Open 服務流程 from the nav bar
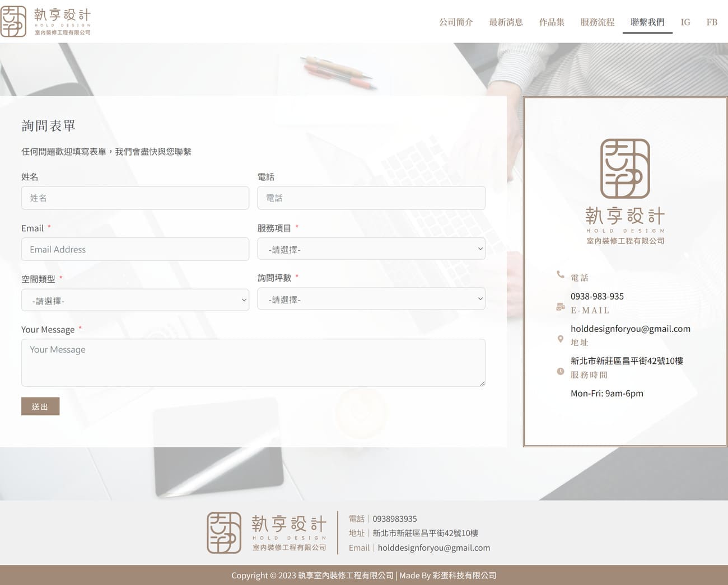The width and height of the screenshot is (728, 585). tap(597, 22)
